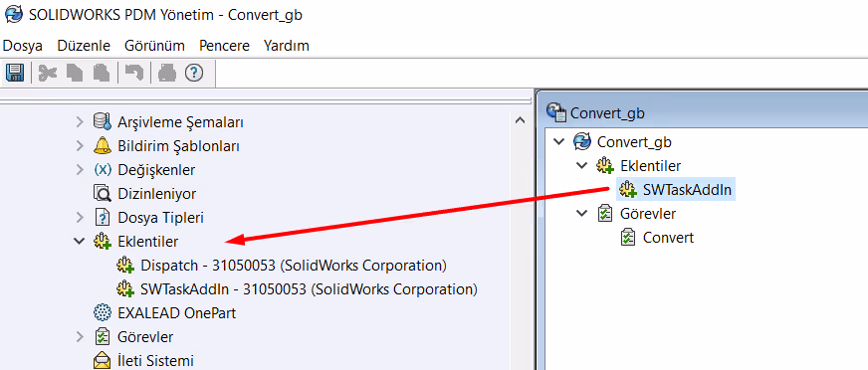Select Görevler label in Convert_gb window
868x370 pixels.
(x=648, y=214)
